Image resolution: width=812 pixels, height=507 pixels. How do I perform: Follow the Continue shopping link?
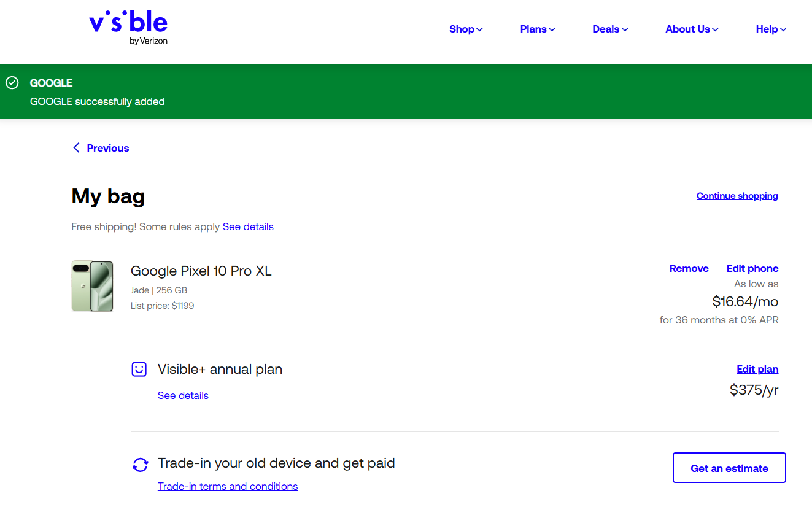coord(737,196)
